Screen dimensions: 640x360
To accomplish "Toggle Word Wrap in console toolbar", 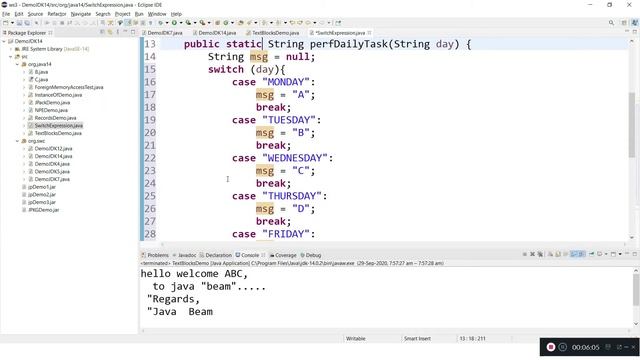I will coord(565,254).
